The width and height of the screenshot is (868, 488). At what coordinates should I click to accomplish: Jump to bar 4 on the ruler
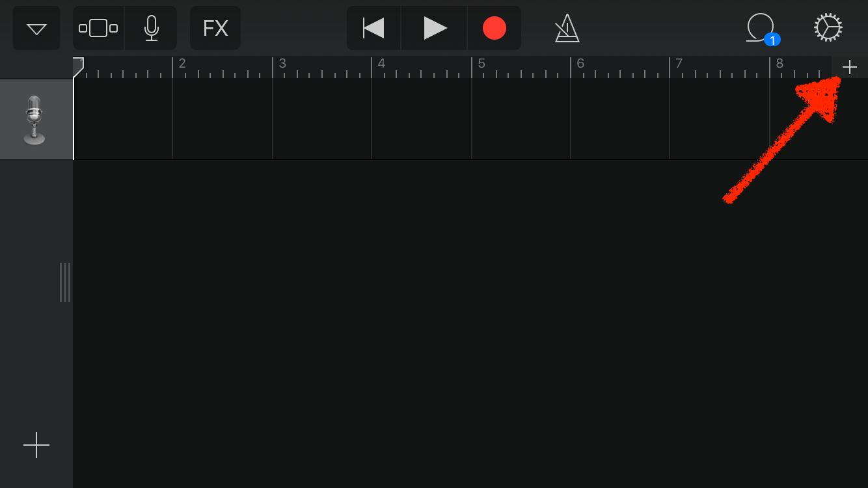tap(381, 63)
